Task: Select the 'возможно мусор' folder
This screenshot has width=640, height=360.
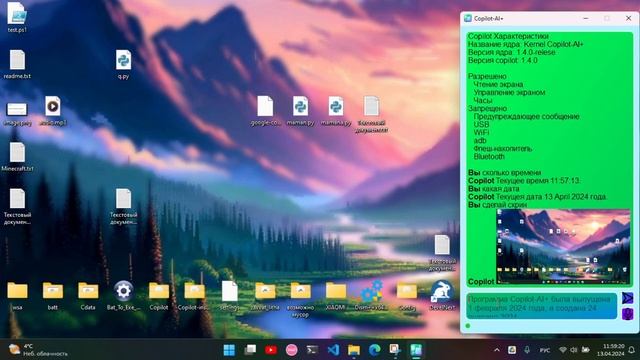Action: [x=300, y=299]
